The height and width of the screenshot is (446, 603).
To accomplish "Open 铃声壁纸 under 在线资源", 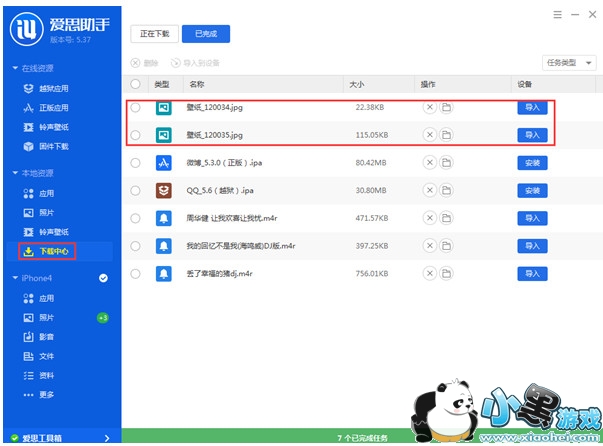I will (46, 127).
